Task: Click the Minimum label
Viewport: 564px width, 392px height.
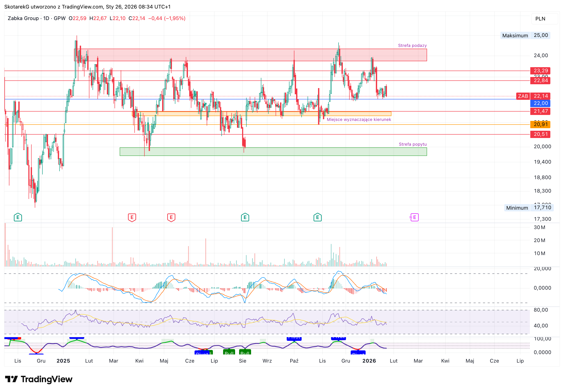Action: click(x=517, y=208)
